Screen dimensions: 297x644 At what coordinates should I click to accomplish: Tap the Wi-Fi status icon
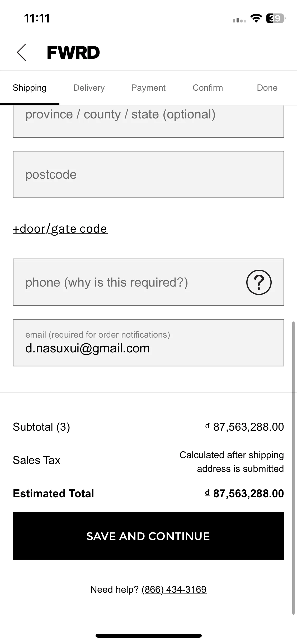(x=256, y=18)
